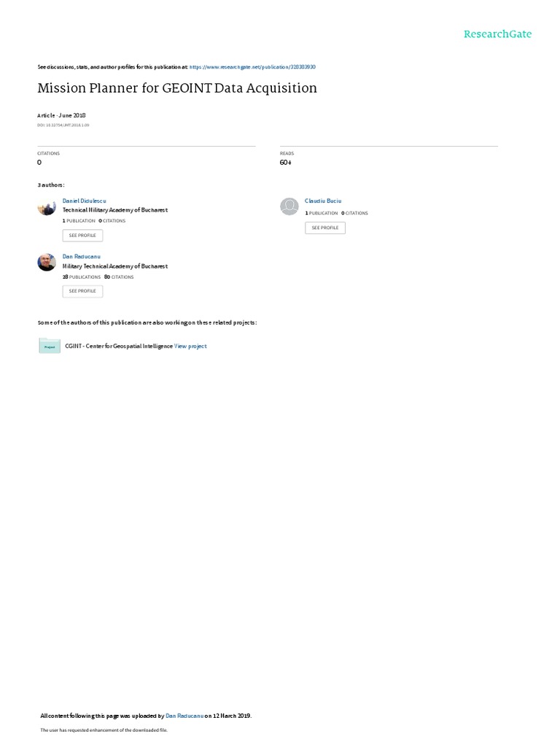The image size is (560, 747).
Task: Click Dan Raducanu's profile avatar
Action: coord(47,262)
